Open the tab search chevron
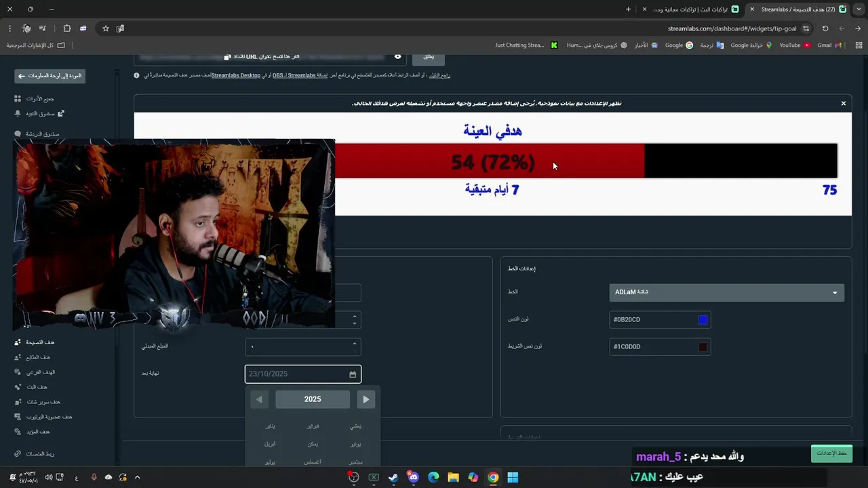 click(x=858, y=9)
